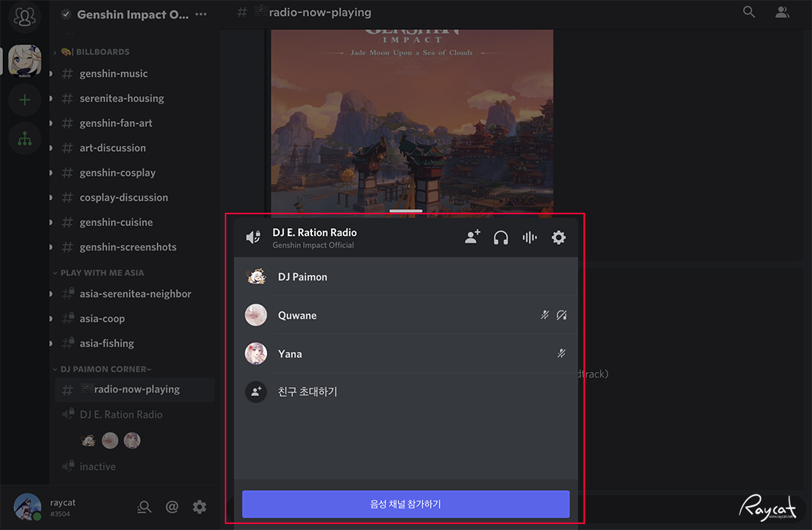Show member list icon at top right
This screenshot has width=812, height=530.
[782, 12]
